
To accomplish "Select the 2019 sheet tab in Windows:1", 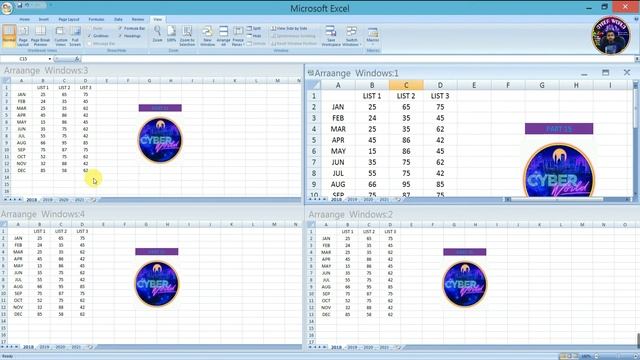I will point(352,200).
